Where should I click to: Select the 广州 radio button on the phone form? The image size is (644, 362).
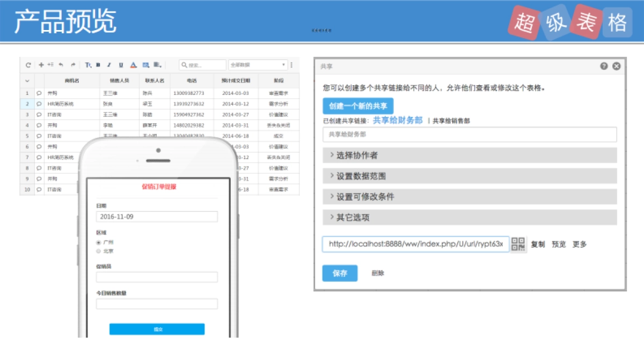(x=98, y=242)
